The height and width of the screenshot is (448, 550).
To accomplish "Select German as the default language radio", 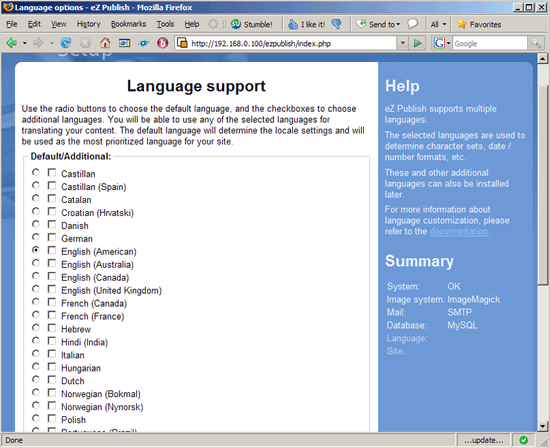I will tap(36, 238).
